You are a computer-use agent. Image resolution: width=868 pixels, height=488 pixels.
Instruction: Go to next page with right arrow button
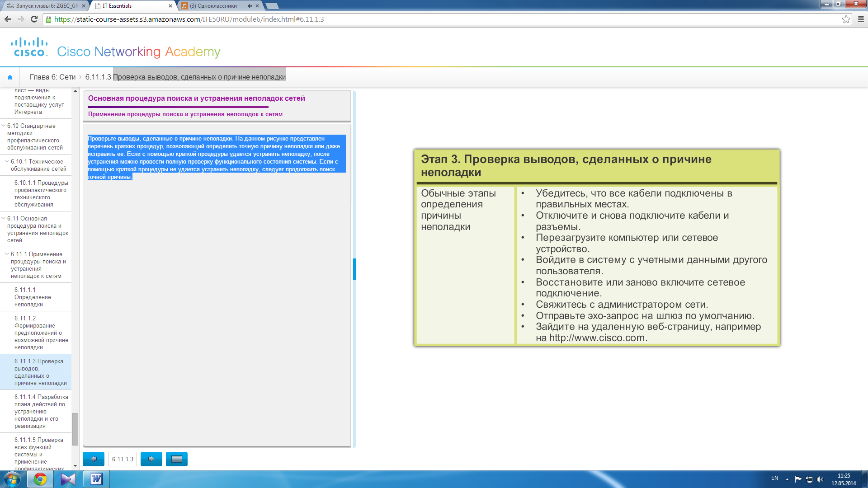(x=151, y=459)
